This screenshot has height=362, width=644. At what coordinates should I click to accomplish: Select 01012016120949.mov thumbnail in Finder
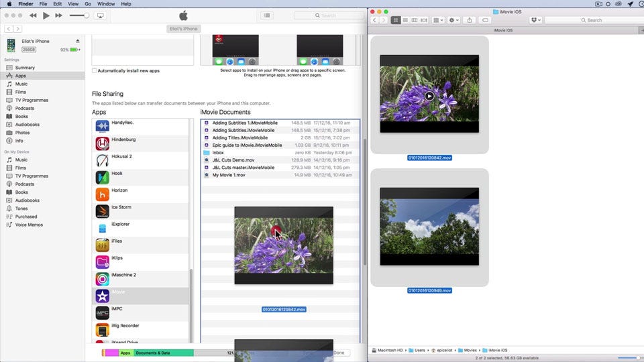pyautogui.click(x=429, y=227)
